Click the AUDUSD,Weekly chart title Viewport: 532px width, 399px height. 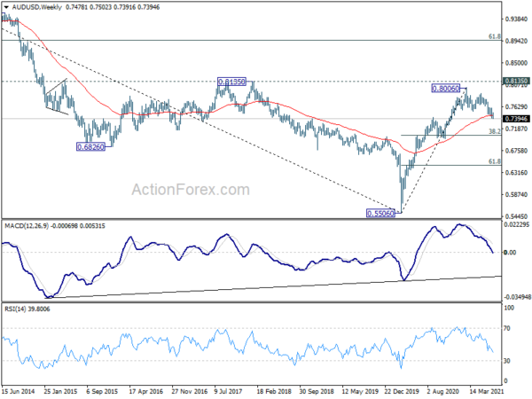pos(36,7)
